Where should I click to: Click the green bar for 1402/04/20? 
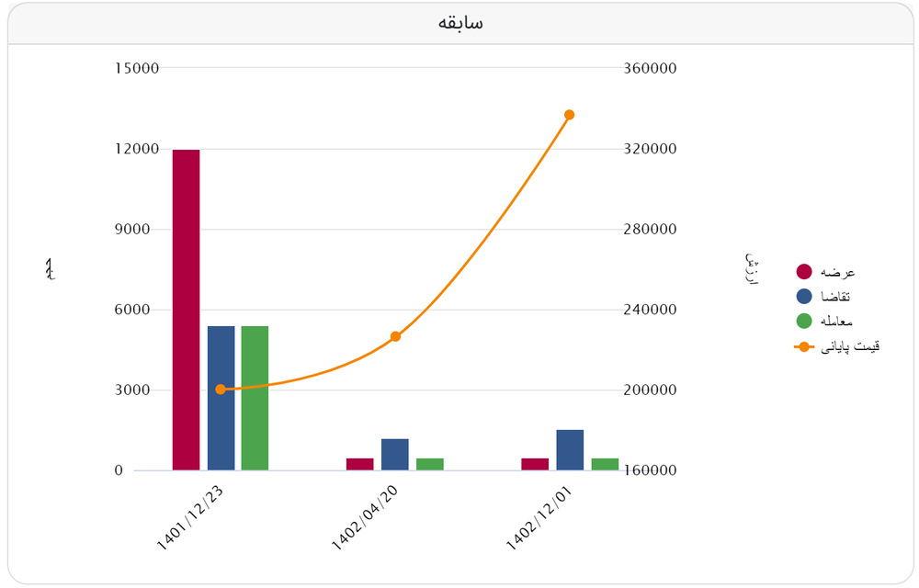[430, 464]
